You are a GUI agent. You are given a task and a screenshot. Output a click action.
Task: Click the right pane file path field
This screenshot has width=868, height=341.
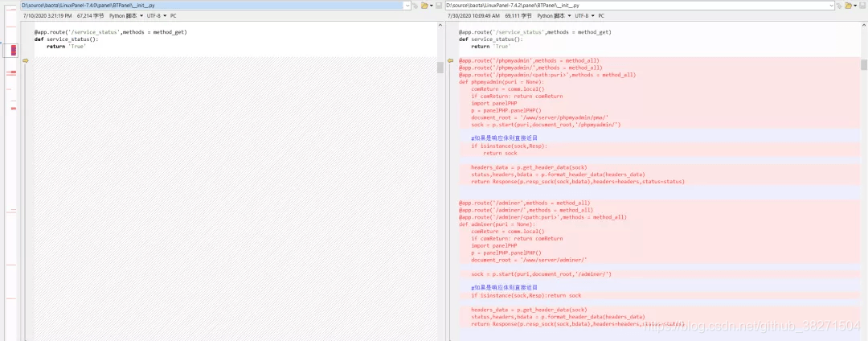pyautogui.click(x=640, y=5)
